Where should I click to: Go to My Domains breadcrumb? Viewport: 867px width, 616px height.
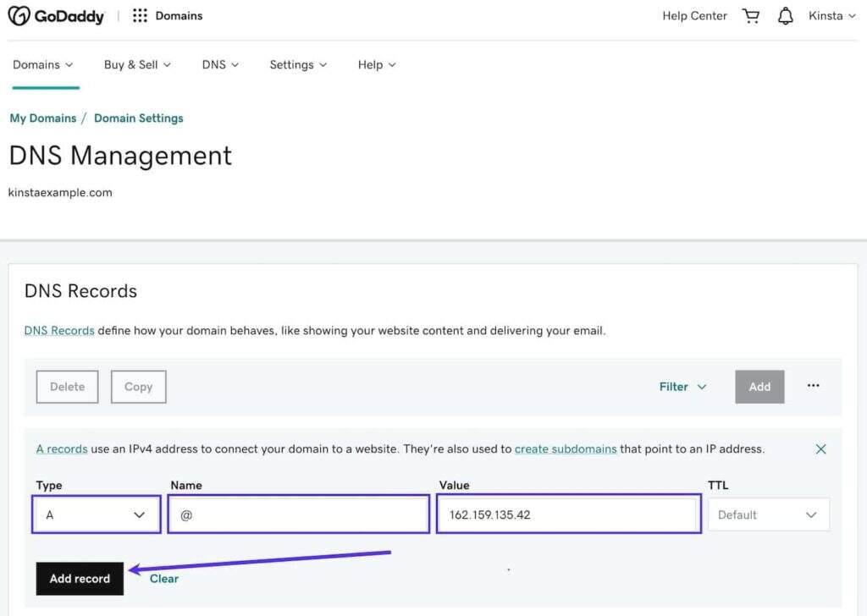point(43,118)
